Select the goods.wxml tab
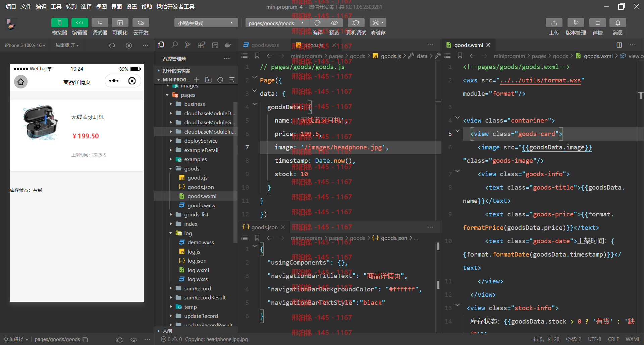Image resolution: width=644 pixels, height=345 pixels. [x=469, y=45]
